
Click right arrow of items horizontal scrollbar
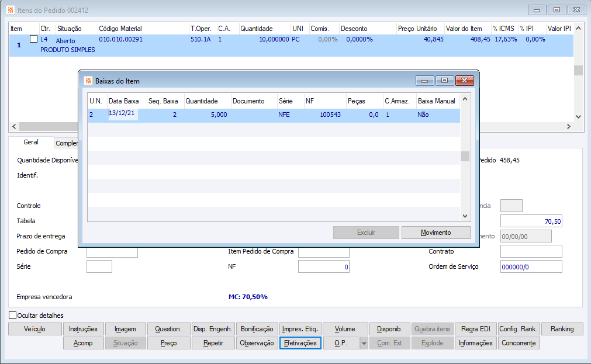(x=569, y=127)
